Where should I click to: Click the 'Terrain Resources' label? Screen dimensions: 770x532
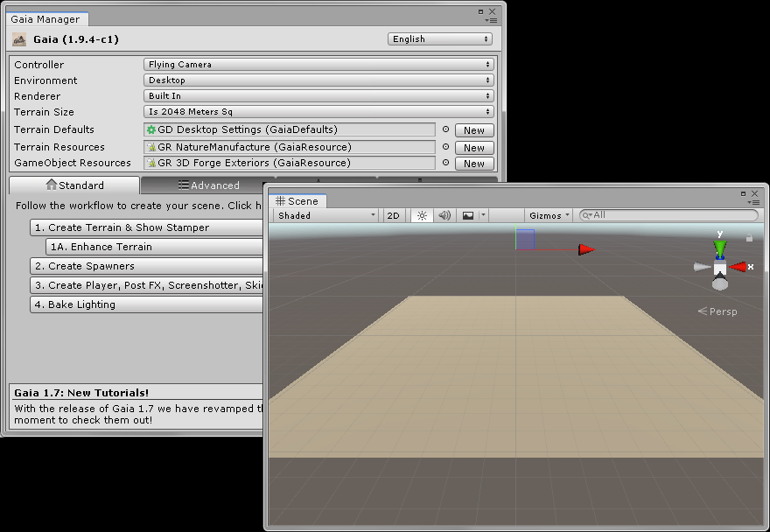59,147
